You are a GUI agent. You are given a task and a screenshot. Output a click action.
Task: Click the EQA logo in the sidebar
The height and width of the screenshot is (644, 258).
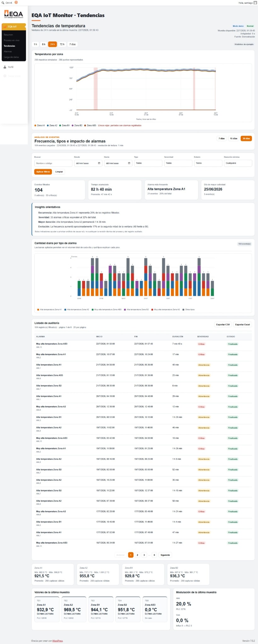(x=14, y=14)
